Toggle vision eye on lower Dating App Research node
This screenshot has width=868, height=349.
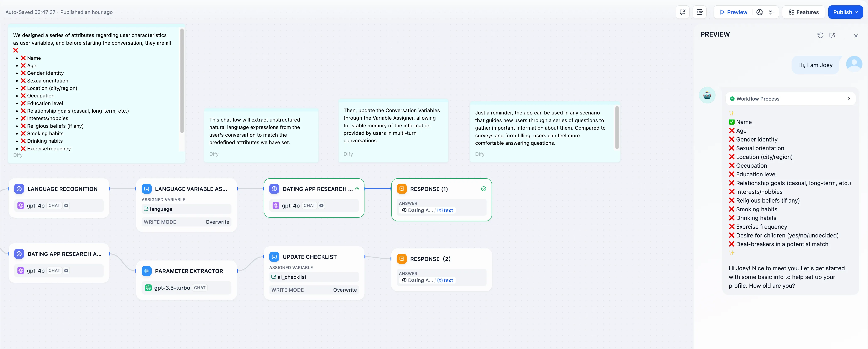click(66, 270)
